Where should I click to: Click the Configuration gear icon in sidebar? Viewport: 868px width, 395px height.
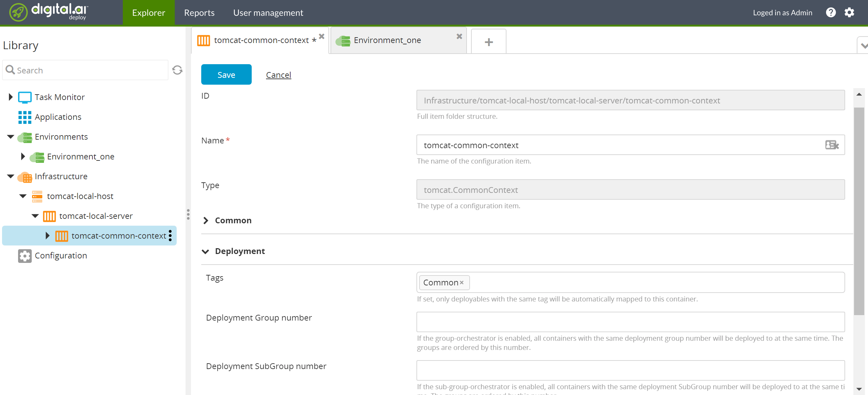[x=24, y=255]
